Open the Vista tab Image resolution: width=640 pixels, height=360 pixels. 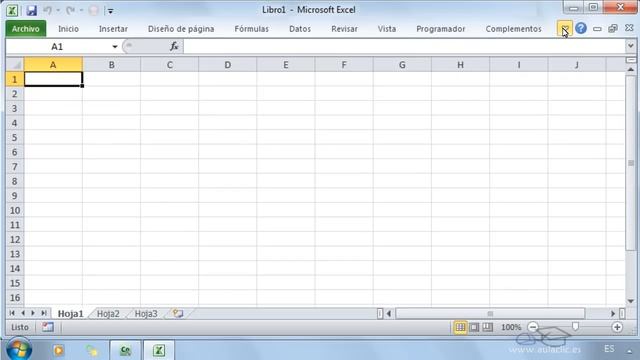pyautogui.click(x=387, y=29)
